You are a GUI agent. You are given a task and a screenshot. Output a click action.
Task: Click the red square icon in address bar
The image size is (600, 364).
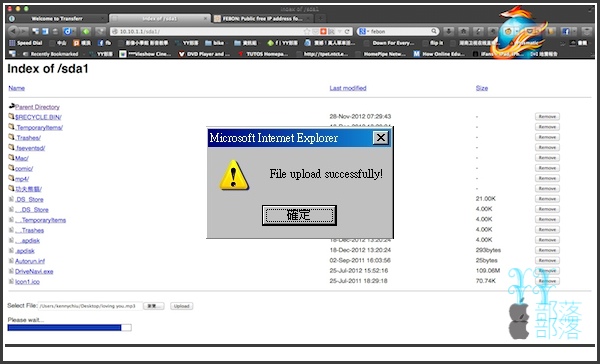click(x=323, y=31)
